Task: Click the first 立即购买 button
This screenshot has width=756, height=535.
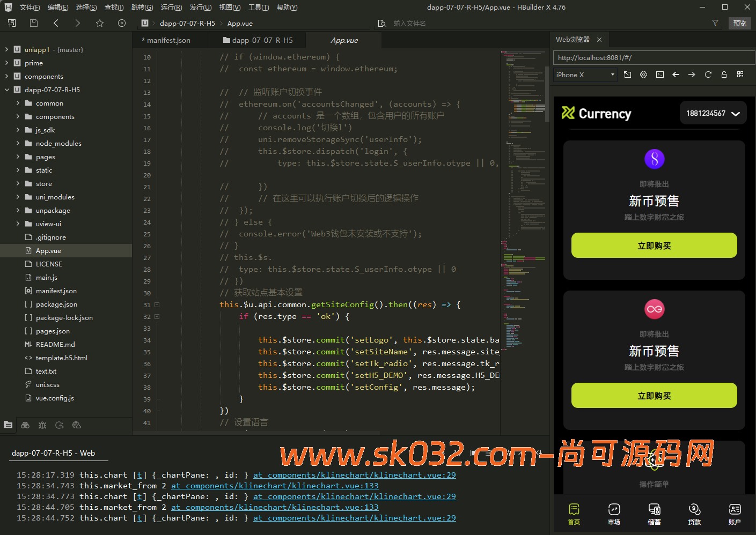Action: (654, 246)
